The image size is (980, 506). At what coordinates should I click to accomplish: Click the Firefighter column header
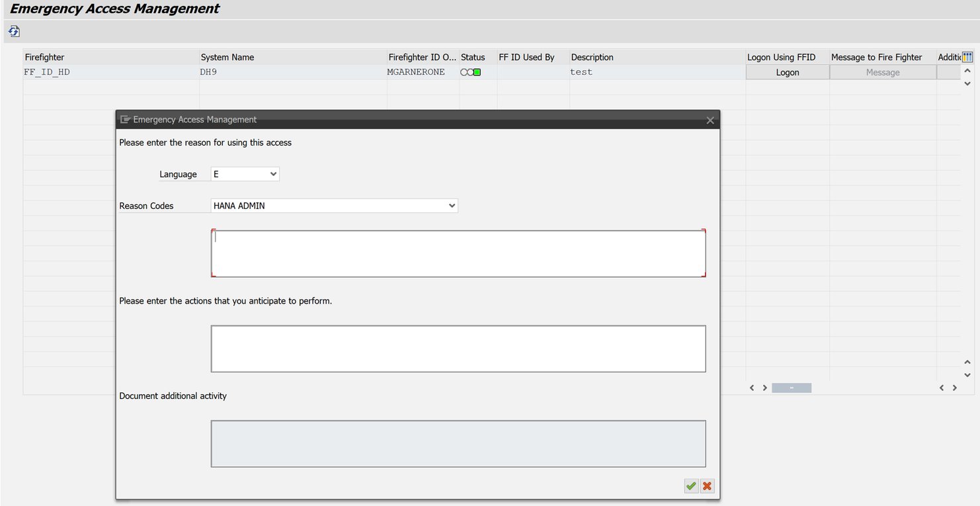44,57
